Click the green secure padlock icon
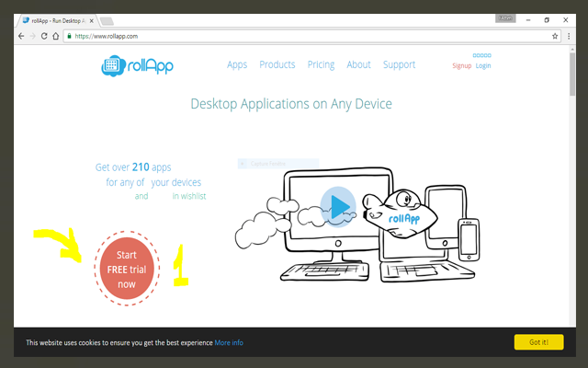The height and width of the screenshot is (368, 588). 70,36
